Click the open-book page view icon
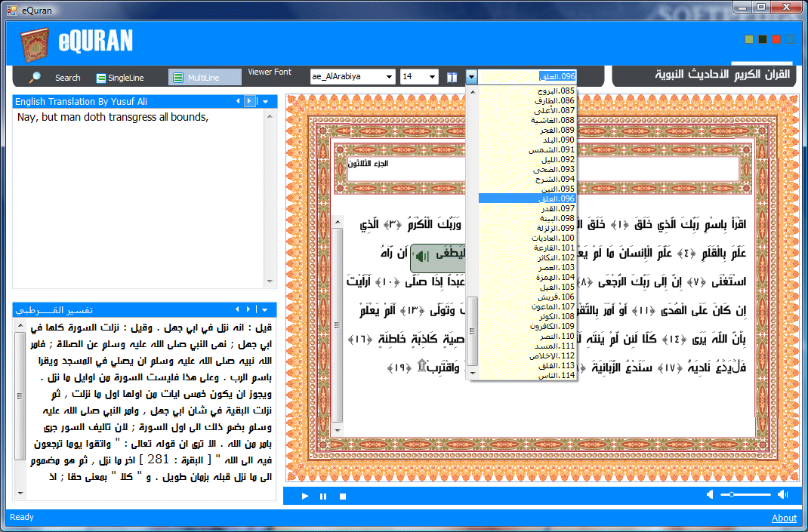This screenshot has height=532, width=808. 452,77
